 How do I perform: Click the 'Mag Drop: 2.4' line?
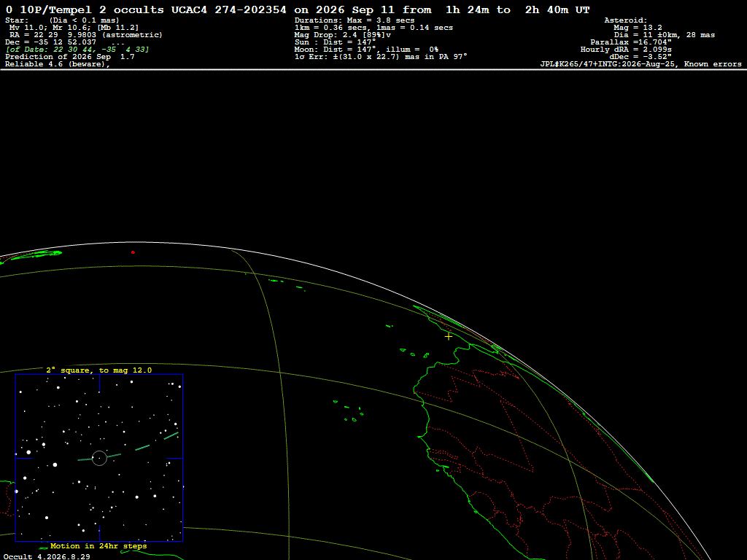(343, 35)
